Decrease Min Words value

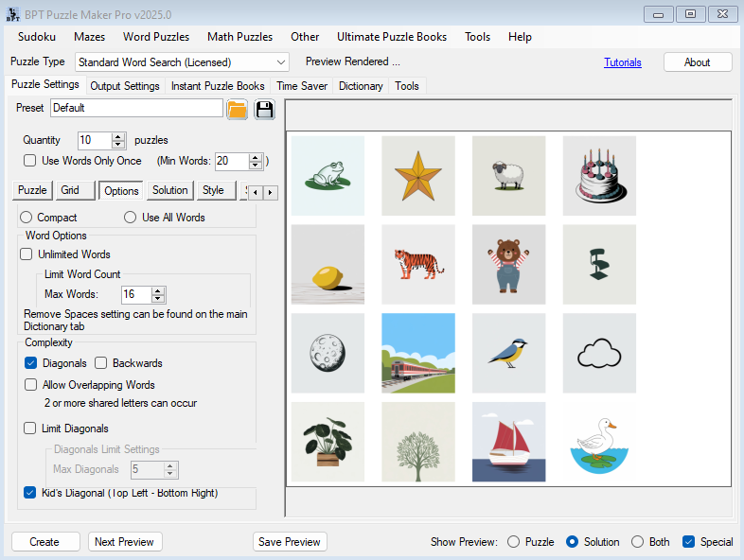click(256, 166)
